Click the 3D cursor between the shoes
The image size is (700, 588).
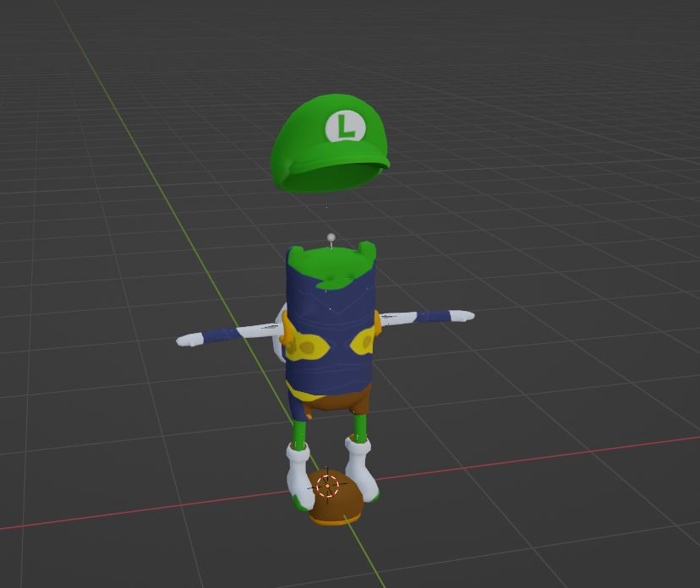pos(329,486)
